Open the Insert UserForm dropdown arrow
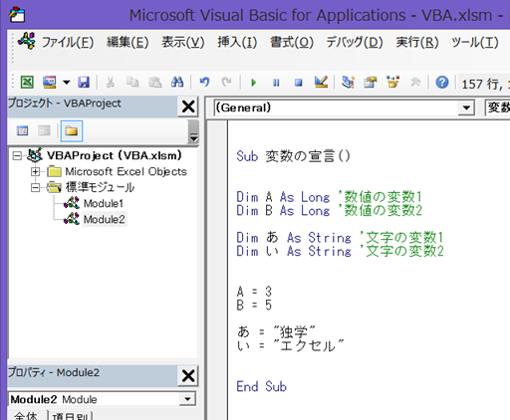This screenshot has height=420, width=510. pyautogui.click(x=67, y=82)
